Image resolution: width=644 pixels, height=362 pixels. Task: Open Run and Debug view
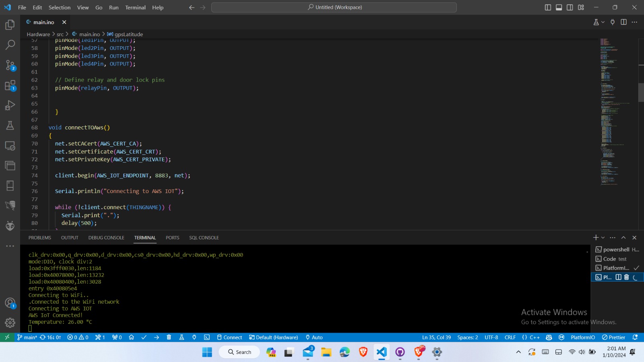click(x=10, y=105)
